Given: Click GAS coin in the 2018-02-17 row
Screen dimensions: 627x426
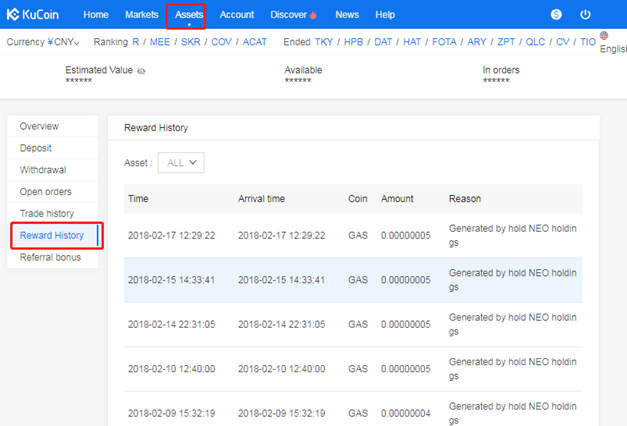Looking at the screenshot, I should (358, 236).
